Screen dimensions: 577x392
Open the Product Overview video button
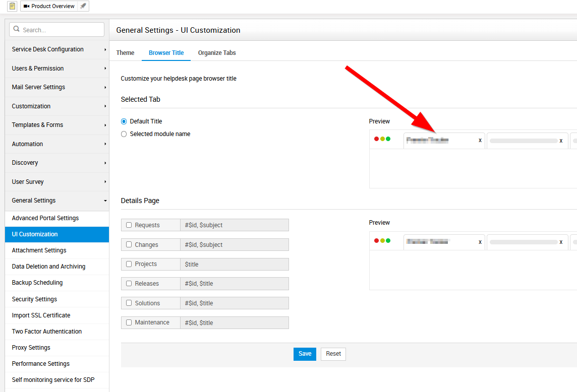[49, 6]
